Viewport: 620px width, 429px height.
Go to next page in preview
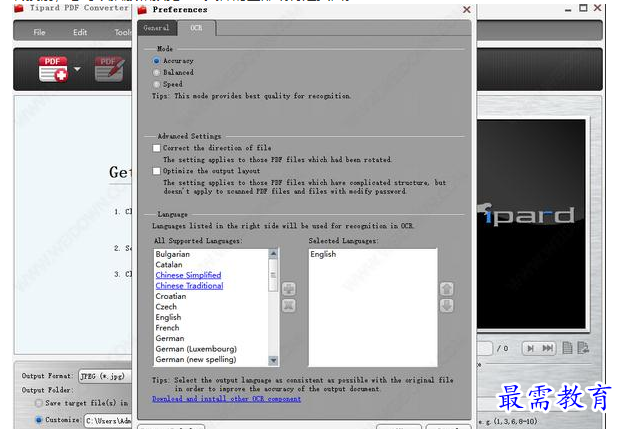coord(530,348)
